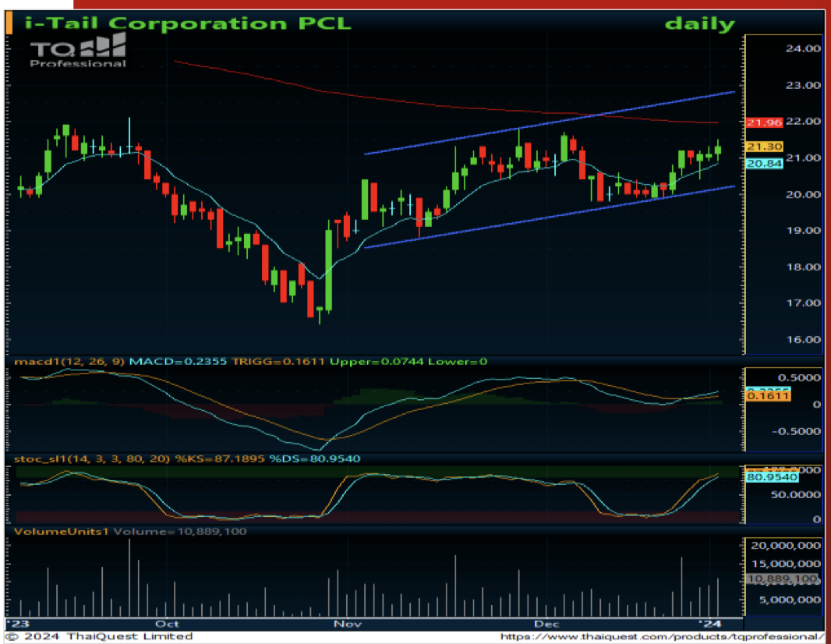
Task: Select the 50.0000 stochastic axis label
Action: coord(795,494)
